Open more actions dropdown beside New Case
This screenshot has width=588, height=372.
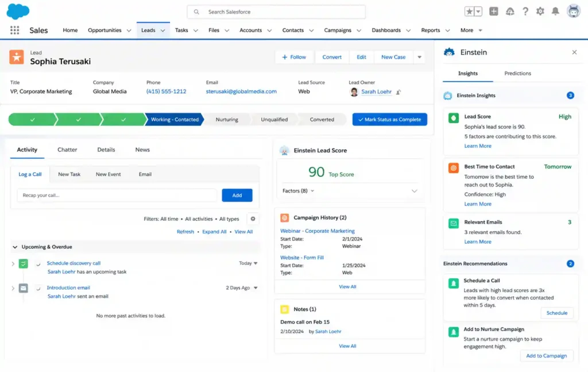click(x=419, y=57)
